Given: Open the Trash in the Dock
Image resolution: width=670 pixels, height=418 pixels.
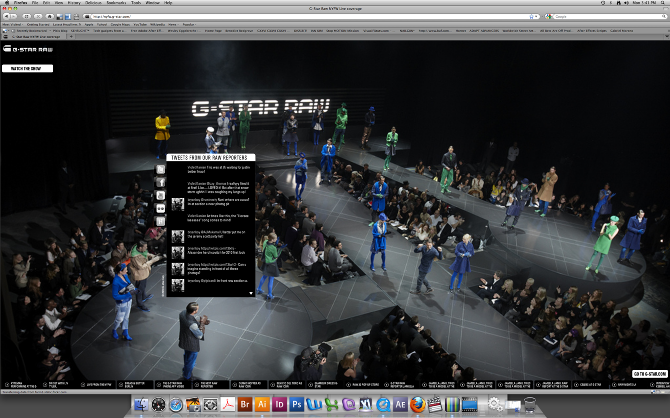Looking at the screenshot, I should (529, 404).
